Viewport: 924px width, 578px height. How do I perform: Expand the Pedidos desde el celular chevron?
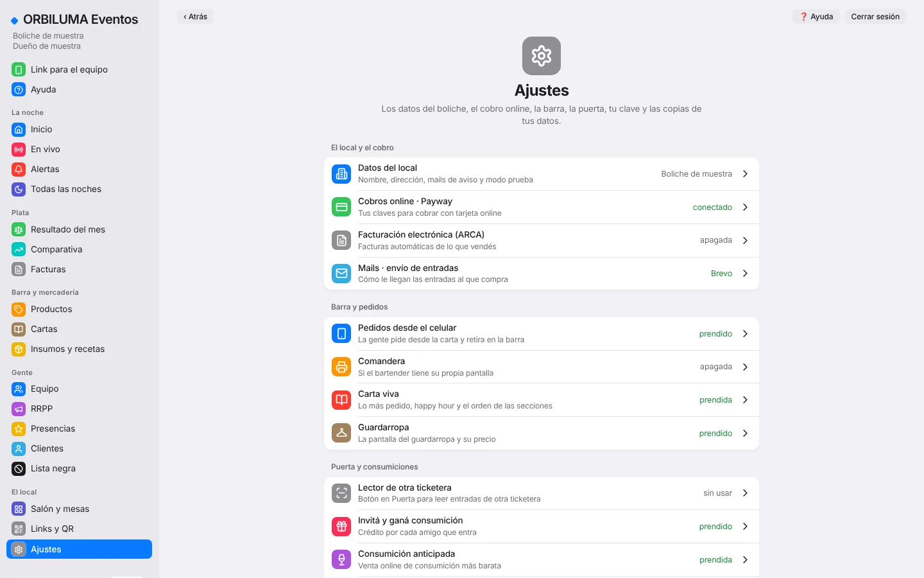(745, 333)
